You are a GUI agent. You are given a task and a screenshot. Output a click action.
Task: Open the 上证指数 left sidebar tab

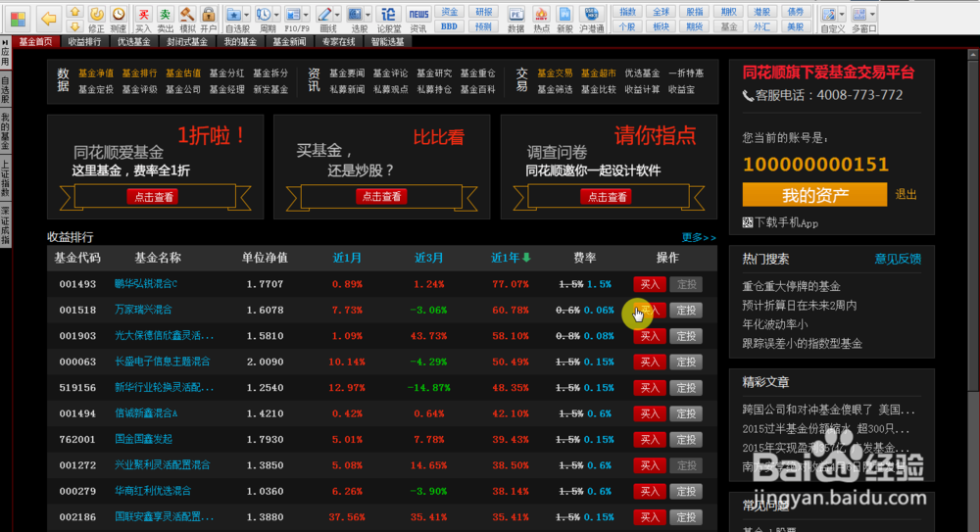[x=5, y=177]
